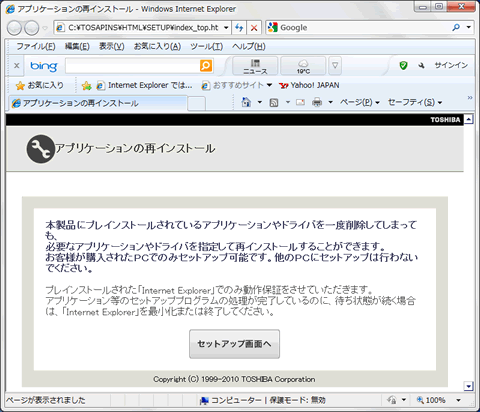The width and height of the screenshot is (480, 412).
Task: Click the Bing search magnifier button
Action: coord(206,65)
